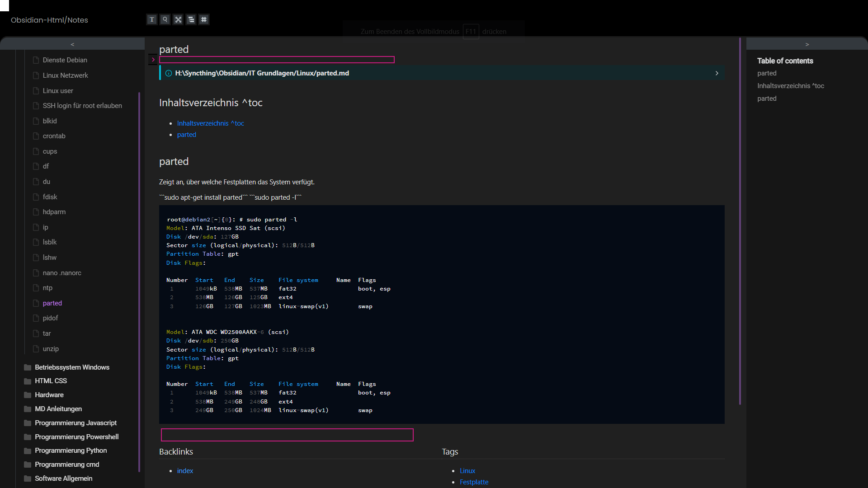Screen dimensions: 868x488
Task: Select 'parted' in the table of contents
Action: pos(767,73)
